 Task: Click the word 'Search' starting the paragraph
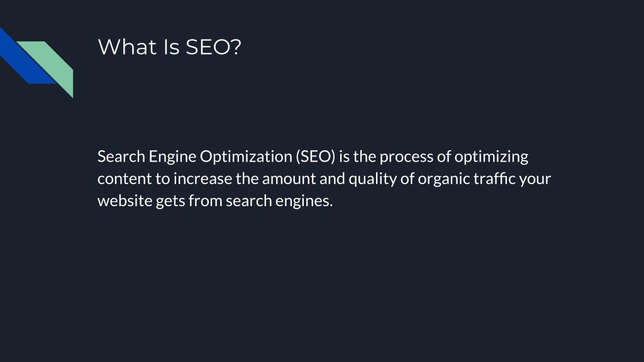pos(121,156)
